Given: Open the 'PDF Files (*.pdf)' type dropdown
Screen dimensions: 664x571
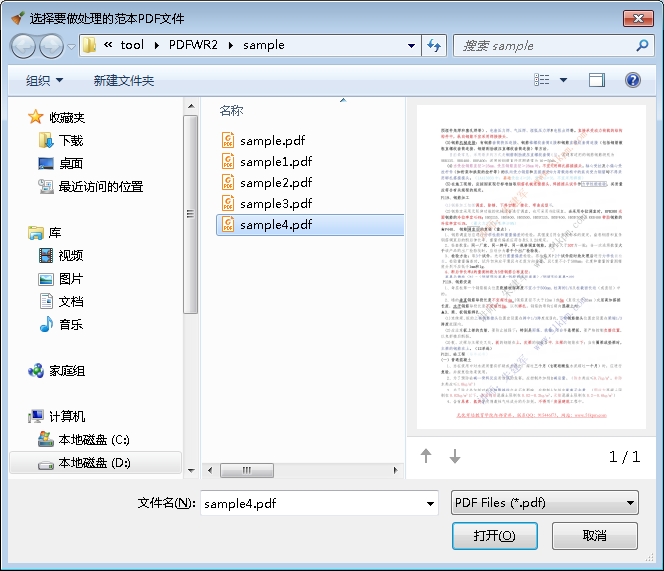Looking at the screenshot, I should click(x=545, y=503).
